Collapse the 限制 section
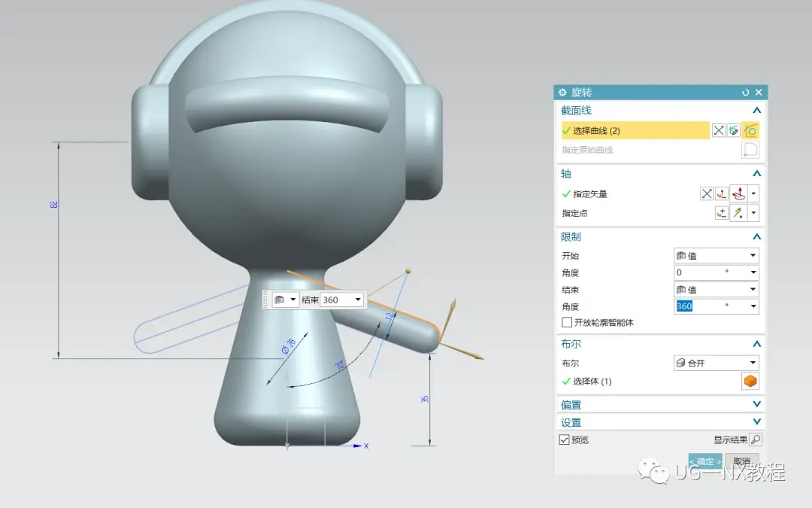This screenshot has width=812, height=508. 756,237
